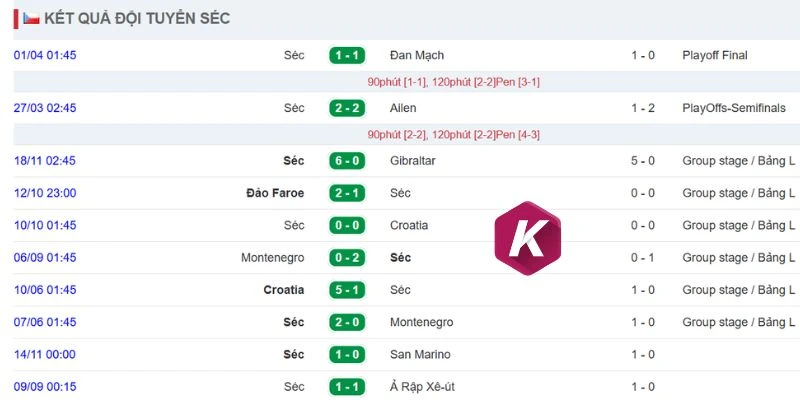Open the Gibraltar team link
The width and height of the screenshot is (800, 400).
[411, 161]
